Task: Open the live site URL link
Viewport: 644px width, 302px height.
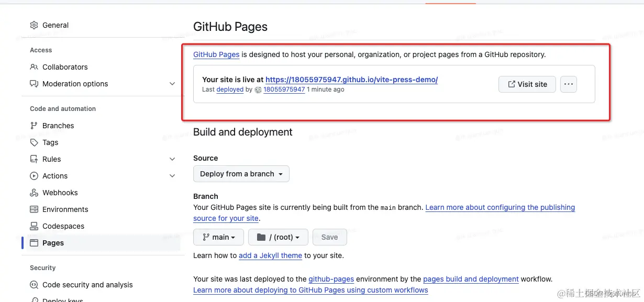Action: 351,80
